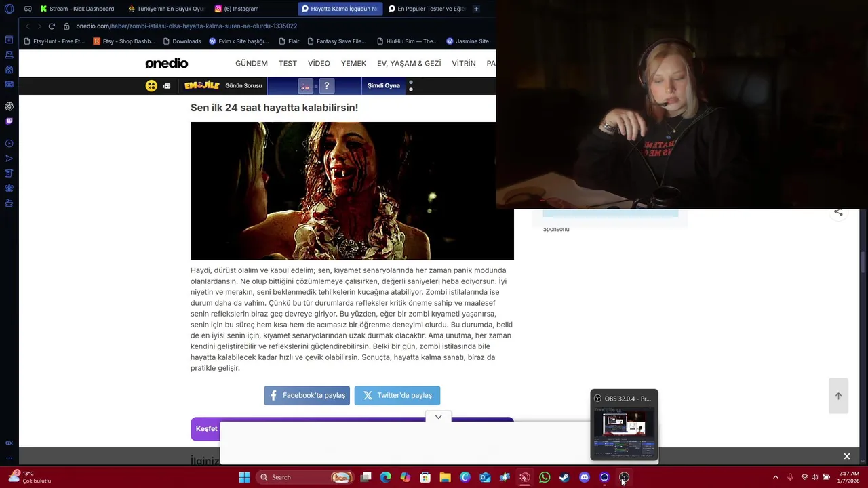Image resolution: width=868 pixels, height=488 pixels.
Task: Close the bottom ad with X
Action: click(846, 456)
